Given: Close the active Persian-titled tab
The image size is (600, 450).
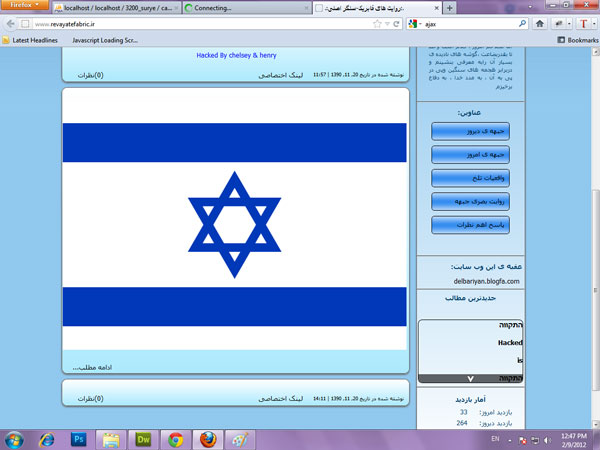Looking at the screenshot, I should pos(436,8).
